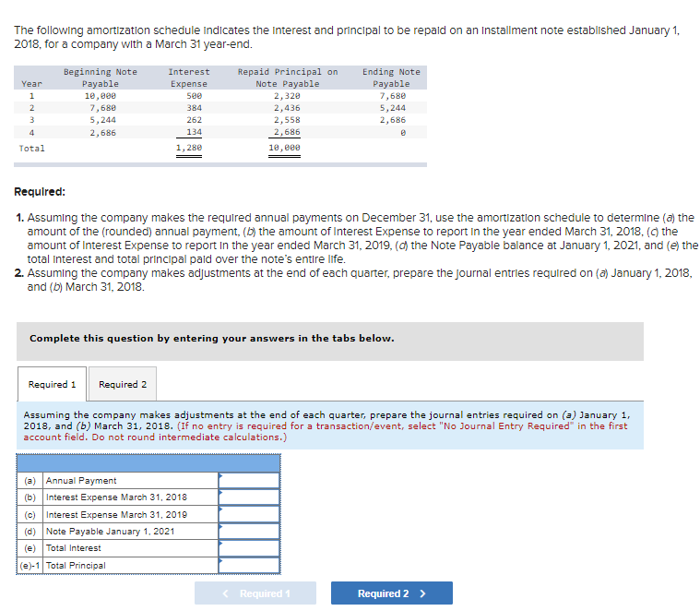The height and width of the screenshot is (611, 700).
Task: Click the Required: heading
Action: point(40,192)
